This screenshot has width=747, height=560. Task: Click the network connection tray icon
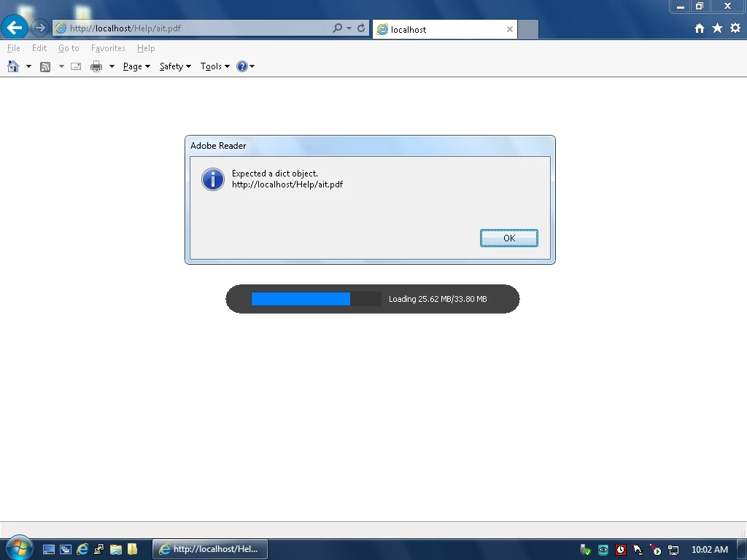(x=673, y=551)
